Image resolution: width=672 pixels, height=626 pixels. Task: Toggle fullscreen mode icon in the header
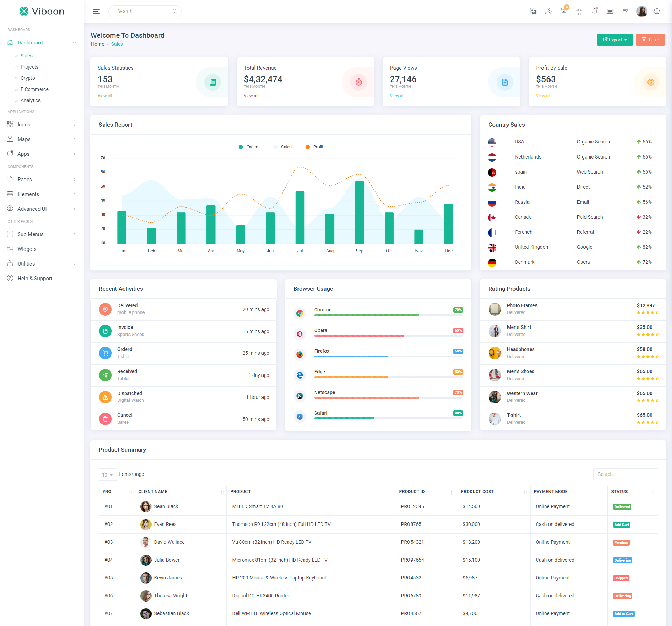[x=579, y=12]
